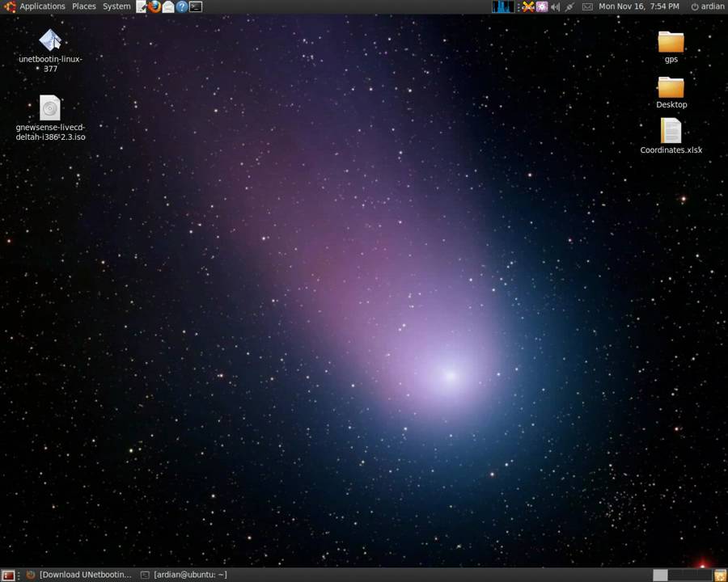Open the envelope messaging indicator

click(587, 6)
